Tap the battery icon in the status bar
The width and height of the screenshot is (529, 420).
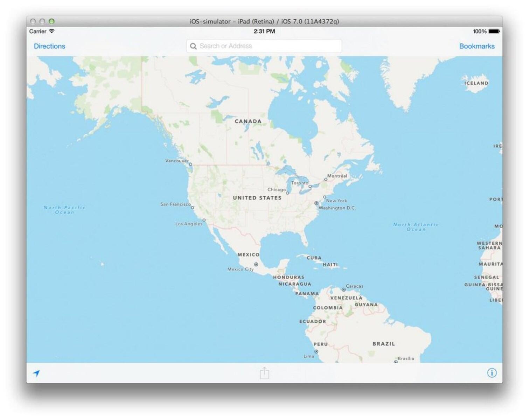494,31
